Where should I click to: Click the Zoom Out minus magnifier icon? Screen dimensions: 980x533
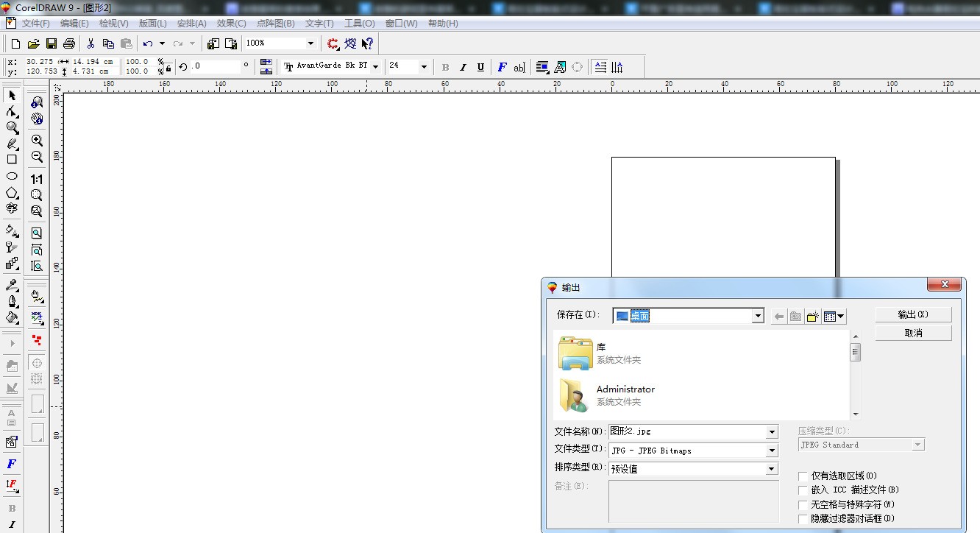pyautogui.click(x=36, y=157)
